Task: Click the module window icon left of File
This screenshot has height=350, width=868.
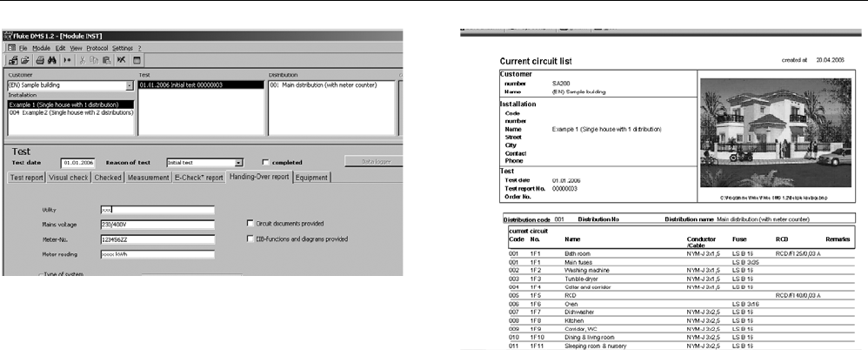Action: (x=11, y=48)
